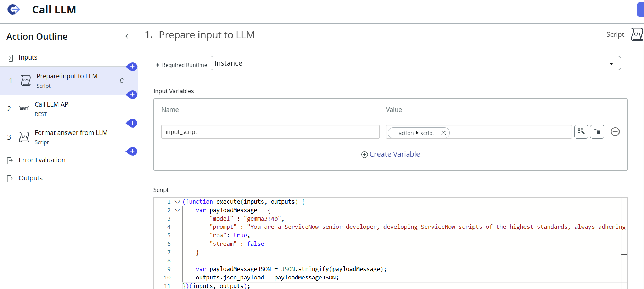The image size is (644, 289).
Task: Click the Value column value field
Action: (479, 132)
